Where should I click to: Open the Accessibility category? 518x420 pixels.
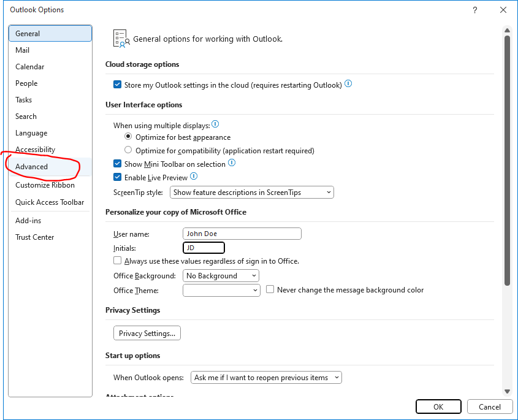point(50,150)
